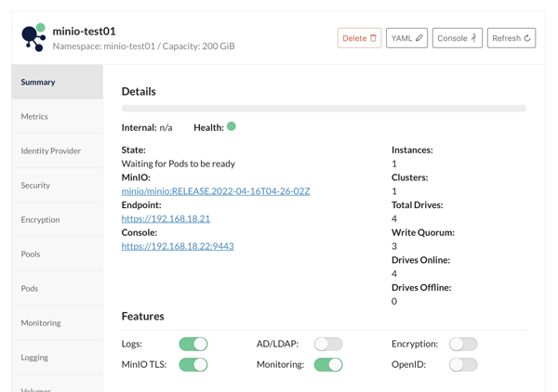Click the tenant name minio-test01 heading
Viewport: 558px width, 392px height.
(84, 32)
